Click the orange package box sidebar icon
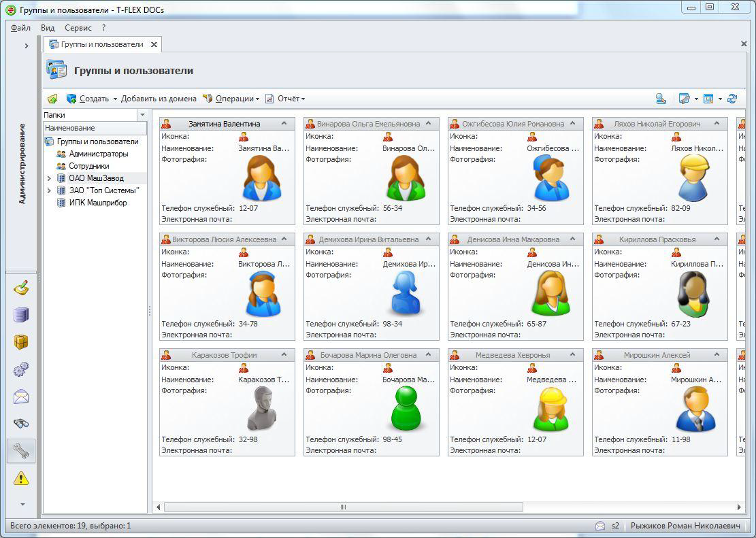This screenshot has width=756, height=538. pos(21,342)
